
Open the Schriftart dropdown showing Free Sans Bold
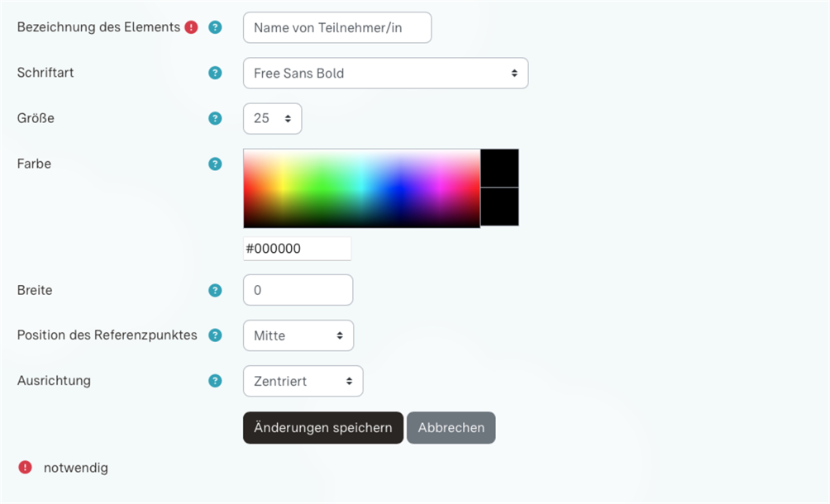pos(385,73)
